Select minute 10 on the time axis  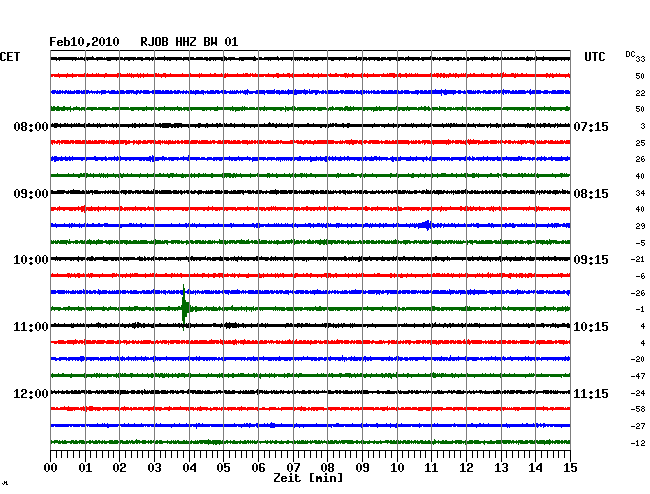coord(397,467)
